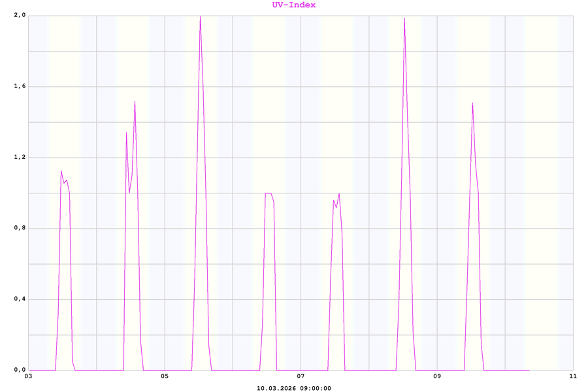Click the flat-topped plateau just before 07
Screen dimensions: 588x392
pos(269,193)
